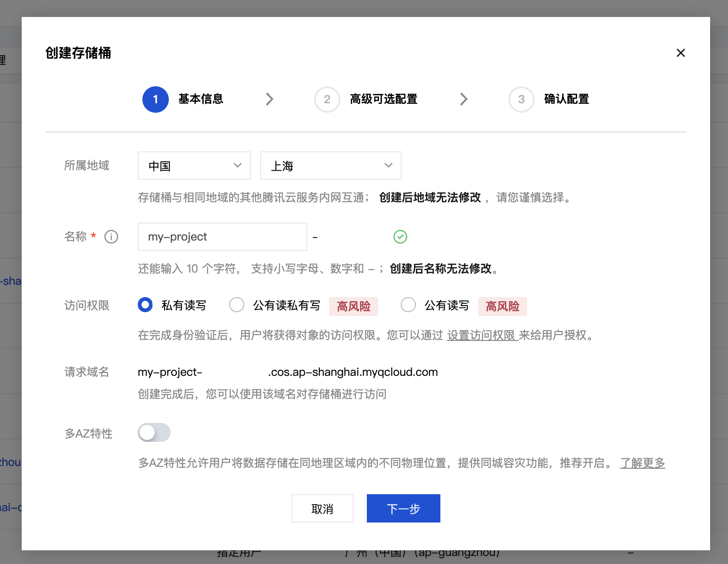Click the 高风险 badge beside 公有读写
Screen dimensions: 728x564
point(502,306)
